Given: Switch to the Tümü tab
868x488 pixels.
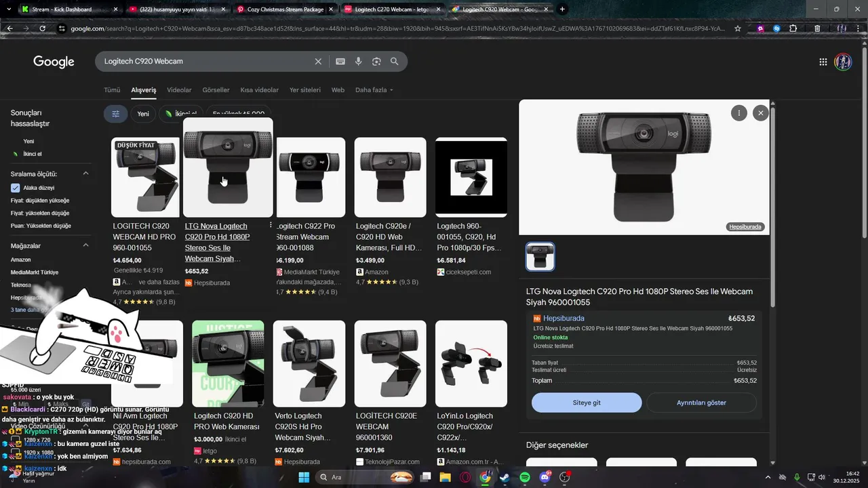Looking at the screenshot, I should 112,90.
